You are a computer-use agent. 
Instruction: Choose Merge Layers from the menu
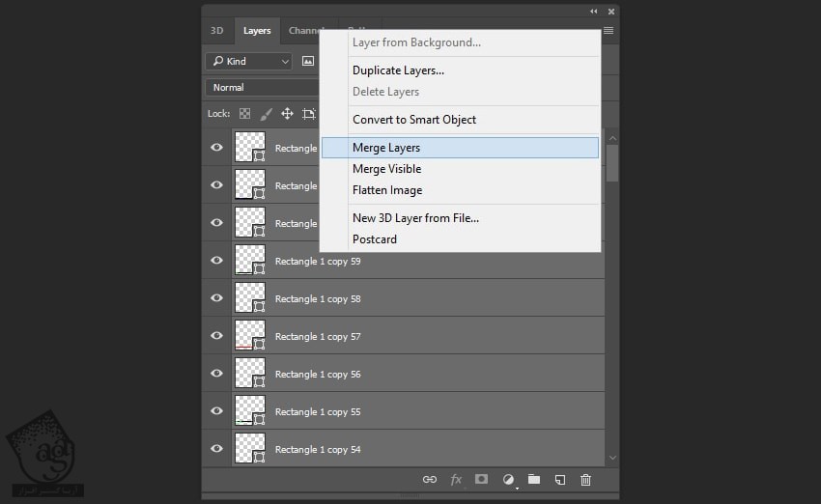coord(386,148)
